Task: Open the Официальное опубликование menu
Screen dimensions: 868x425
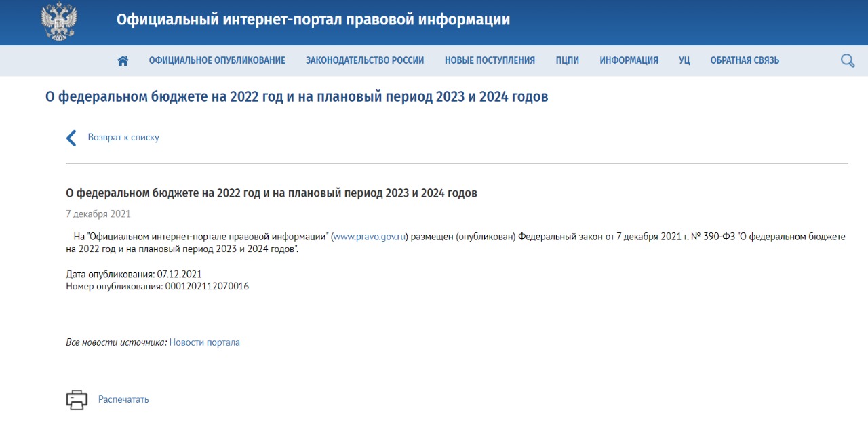Action: click(x=217, y=60)
